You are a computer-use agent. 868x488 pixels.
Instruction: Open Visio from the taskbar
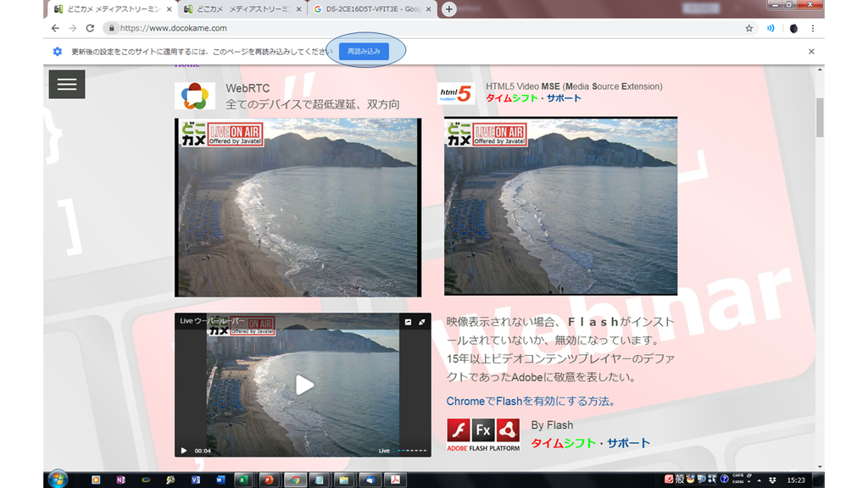tap(196, 480)
